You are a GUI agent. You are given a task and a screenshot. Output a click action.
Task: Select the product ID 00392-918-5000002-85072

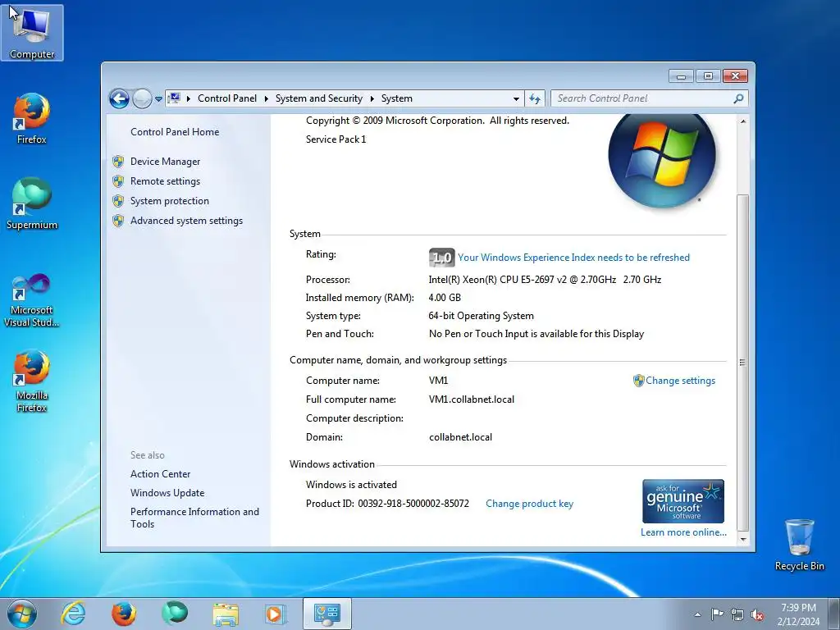(413, 504)
